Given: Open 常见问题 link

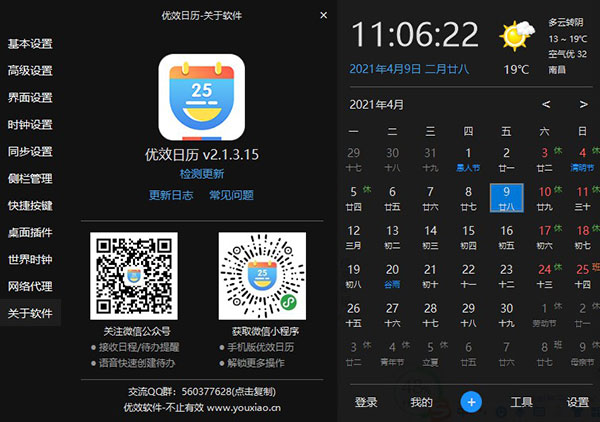Looking at the screenshot, I should point(231,195).
